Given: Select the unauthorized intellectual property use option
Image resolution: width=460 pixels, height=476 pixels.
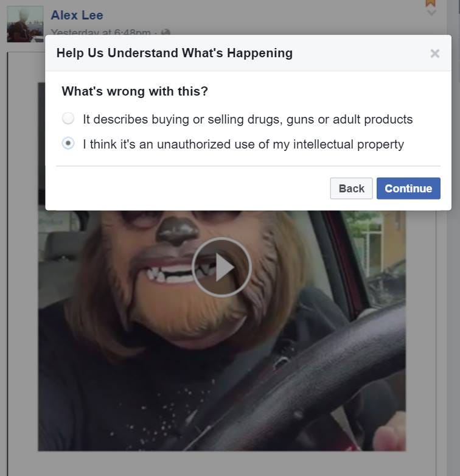Looking at the screenshot, I should tap(68, 143).
